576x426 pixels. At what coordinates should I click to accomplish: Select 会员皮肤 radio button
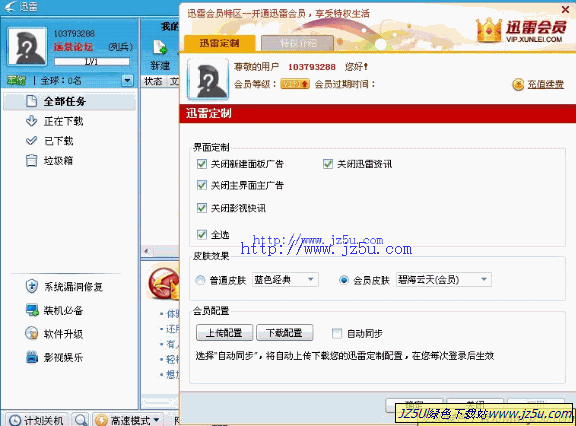click(344, 280)
